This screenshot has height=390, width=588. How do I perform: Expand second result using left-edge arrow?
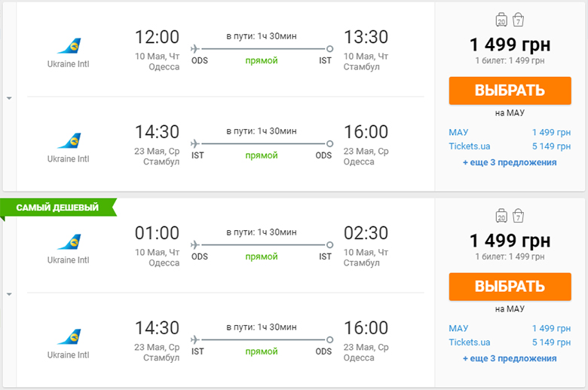pos(8,294)
